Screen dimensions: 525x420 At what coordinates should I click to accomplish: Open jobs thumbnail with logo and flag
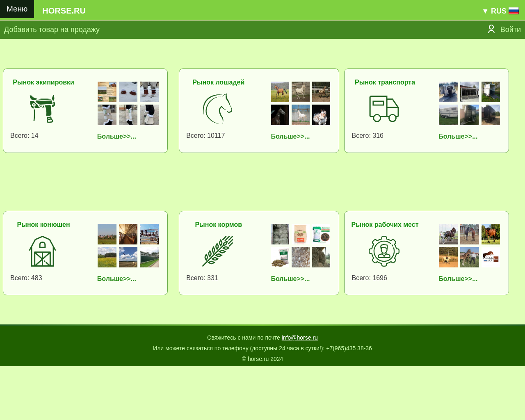(x=491, y=257)
